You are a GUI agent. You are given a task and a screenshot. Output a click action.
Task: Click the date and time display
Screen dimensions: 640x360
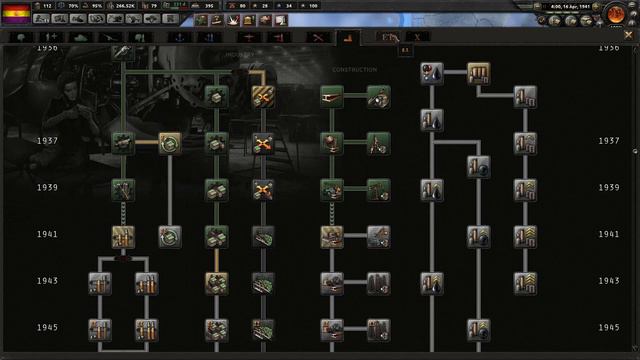pyautogui.click(x=569, y=7)
